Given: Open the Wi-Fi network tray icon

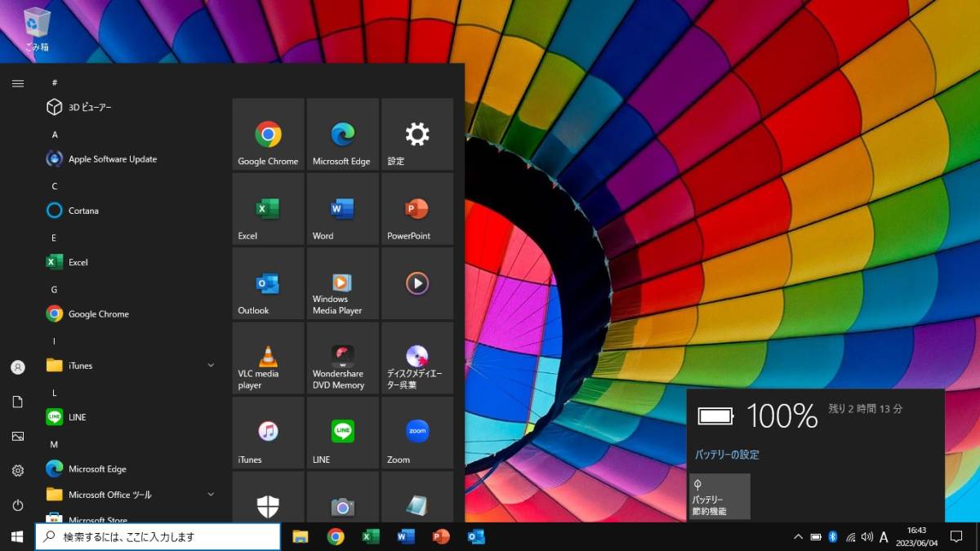Looking at the screenshot, I should coord(850,537).
